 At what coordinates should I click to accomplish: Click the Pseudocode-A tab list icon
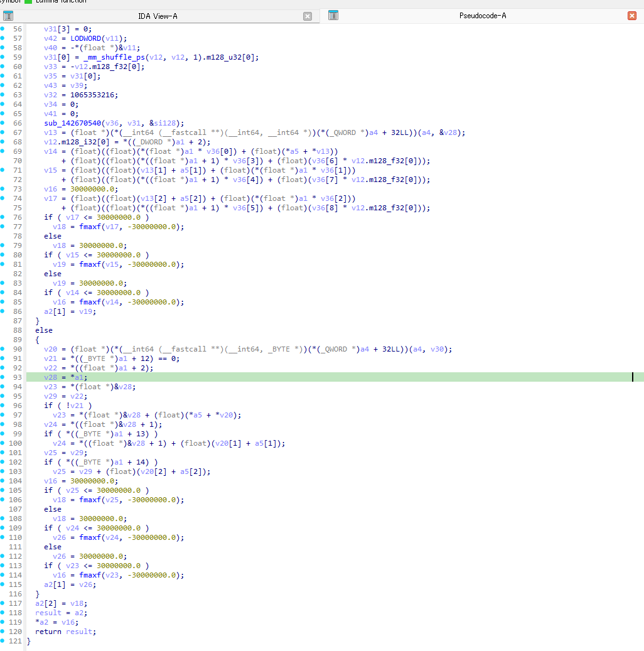(x=333, y=16)
